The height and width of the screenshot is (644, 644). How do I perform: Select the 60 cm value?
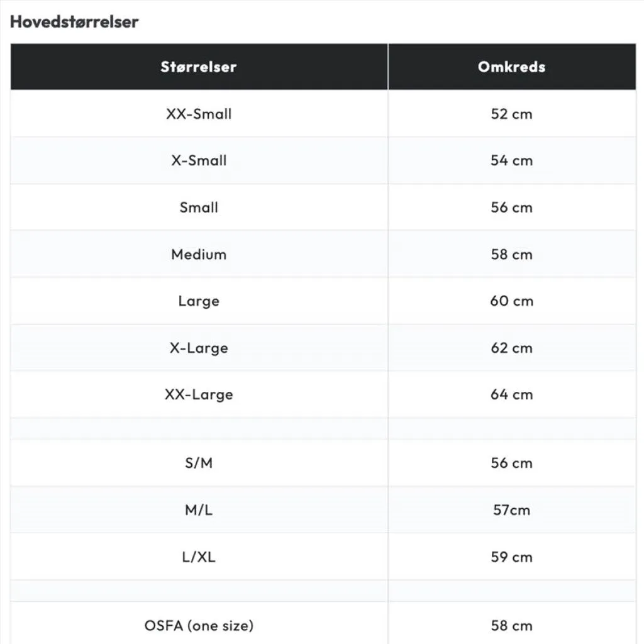512,301
